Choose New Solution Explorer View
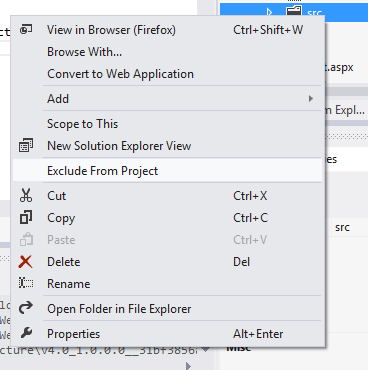The image size is (368, 370). 167,146
